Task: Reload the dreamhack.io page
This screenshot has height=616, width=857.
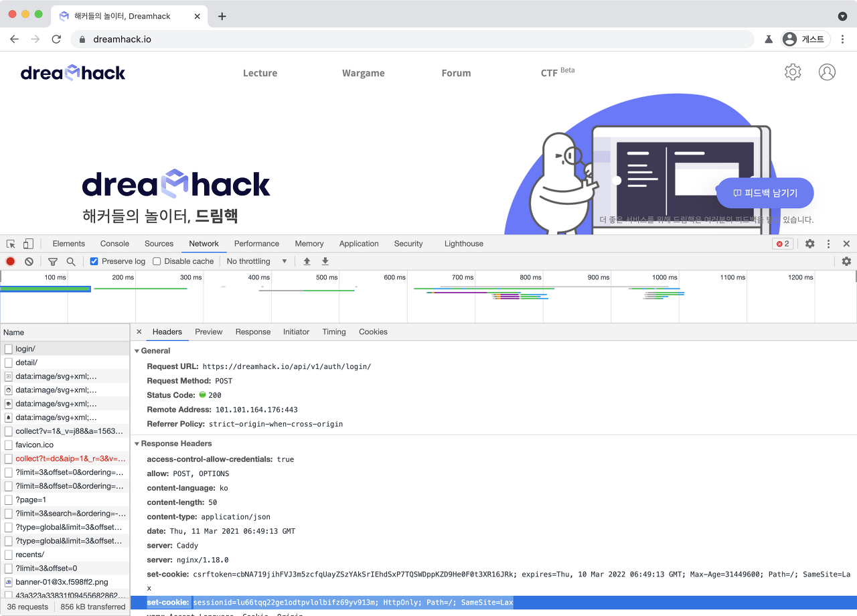Action: [56, 40]
